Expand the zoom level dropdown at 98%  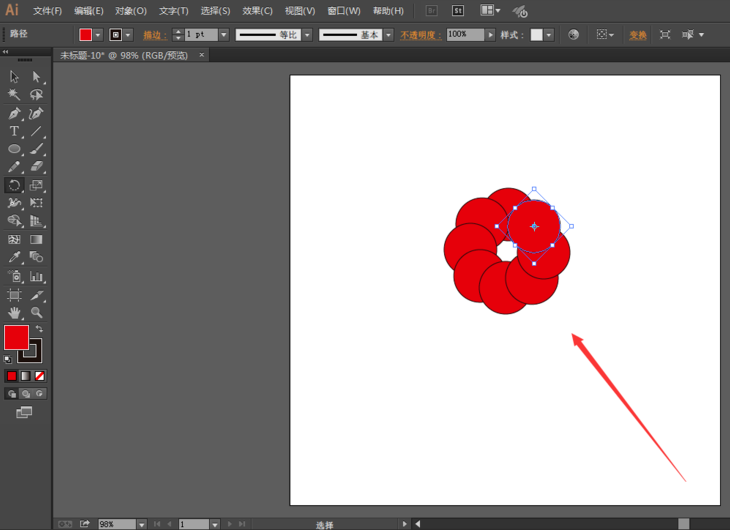(142, 524)
